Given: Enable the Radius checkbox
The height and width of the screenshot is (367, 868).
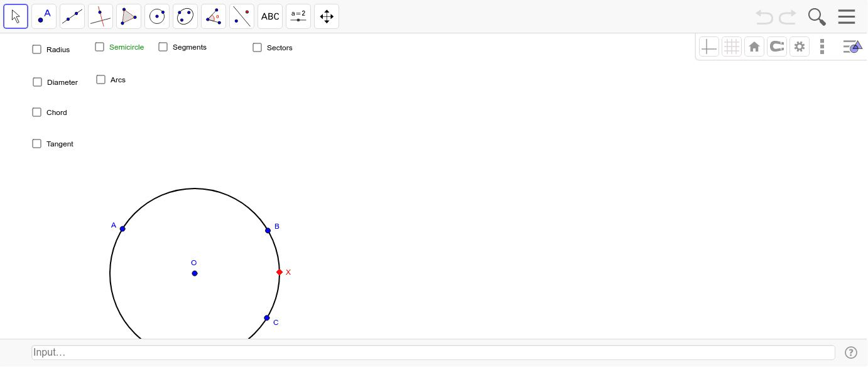Looking at the screenshot, I should 36,48.
